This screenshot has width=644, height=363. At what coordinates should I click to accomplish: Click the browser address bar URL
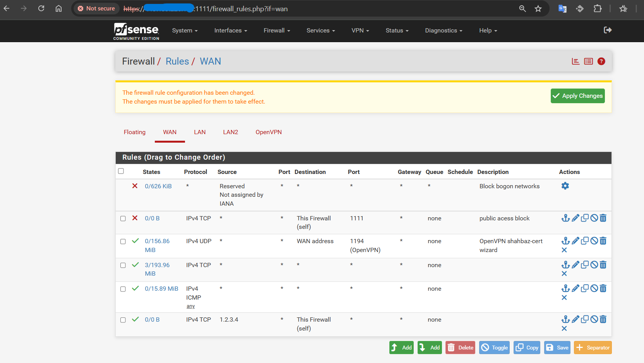[x=240, y=9]
